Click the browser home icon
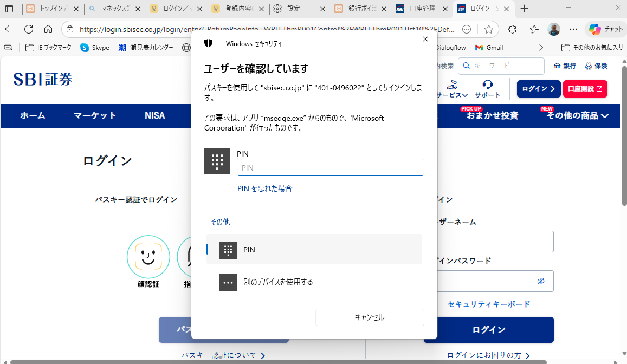The width and height of the screenshot is (627, 364). (x=48, y=29)
